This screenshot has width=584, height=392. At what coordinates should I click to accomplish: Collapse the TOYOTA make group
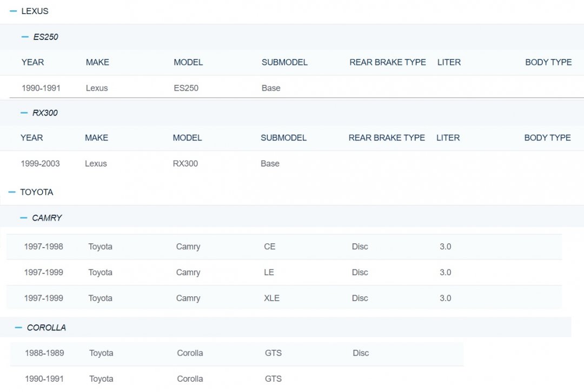pyautogui.click(x=12, y=192)
